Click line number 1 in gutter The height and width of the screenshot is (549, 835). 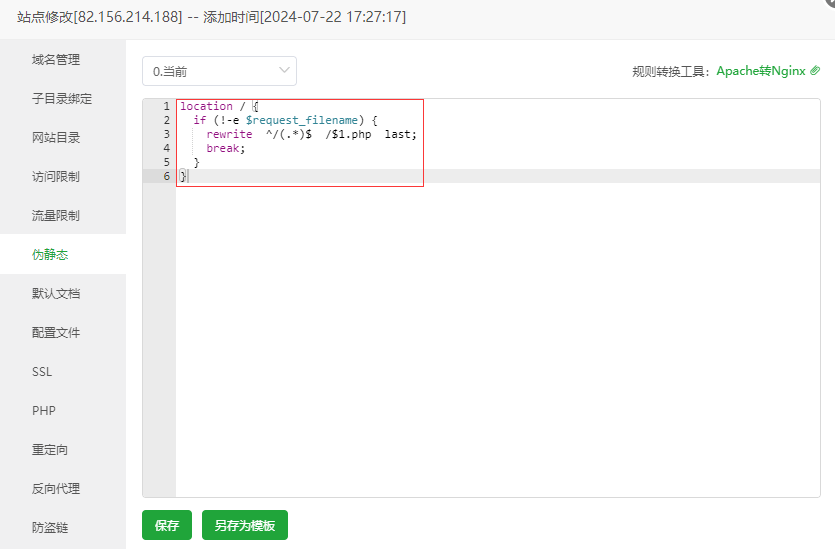coord(167,106)
